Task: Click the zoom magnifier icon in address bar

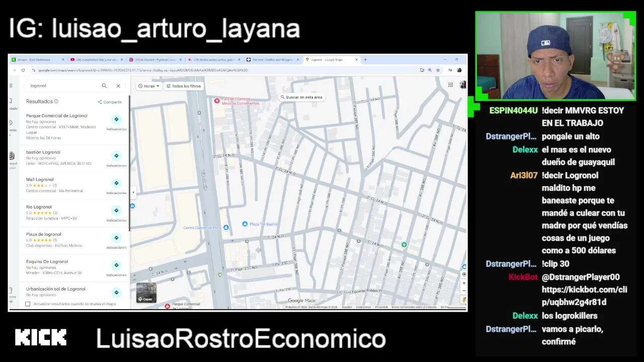Action: point(430,70)
